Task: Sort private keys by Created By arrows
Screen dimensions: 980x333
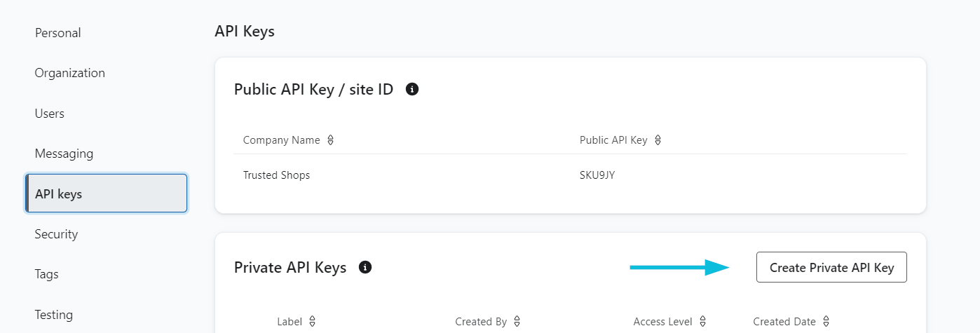Action: click(517, 322)
